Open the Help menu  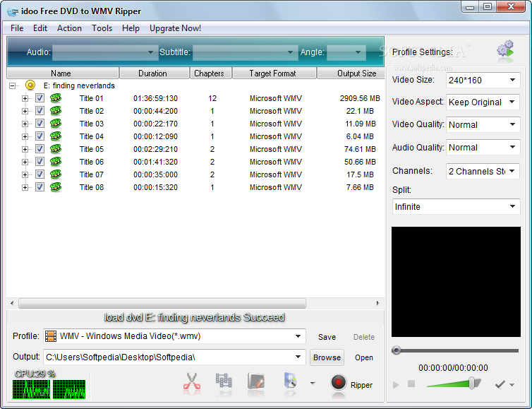[131, 28]
